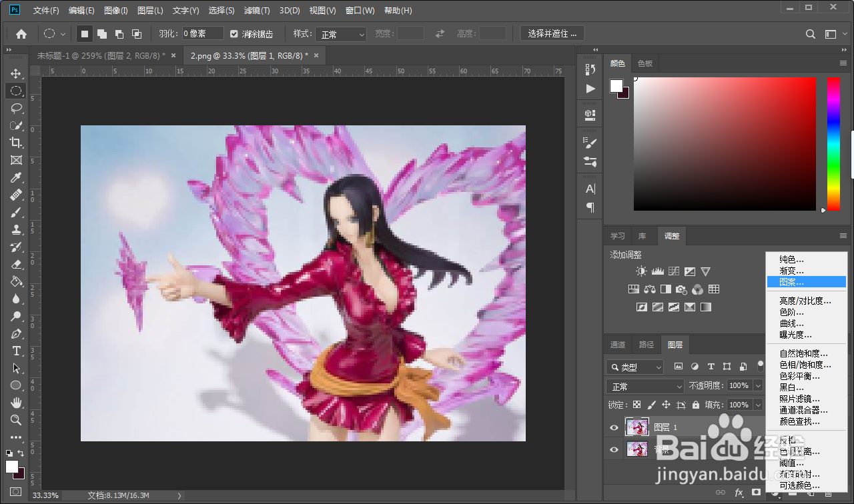This screenshot has height=504, width=854.
Task: Choose the New Selection mode button
Action: click(85, 34)
